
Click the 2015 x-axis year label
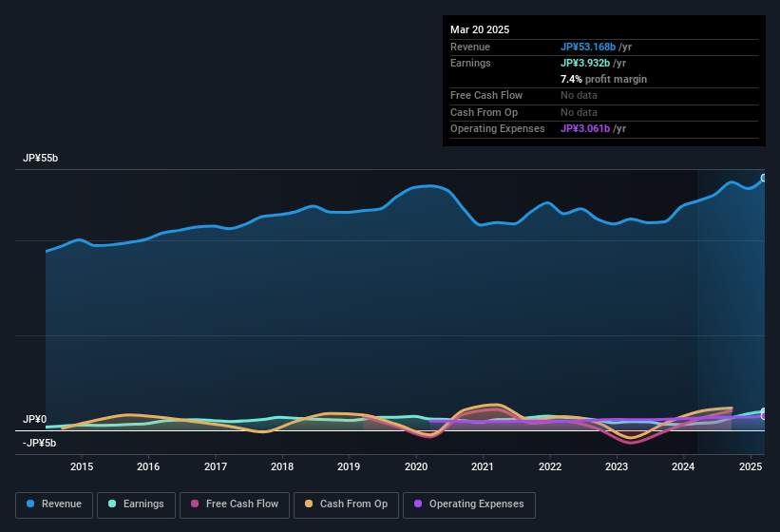tap(82, 466)
